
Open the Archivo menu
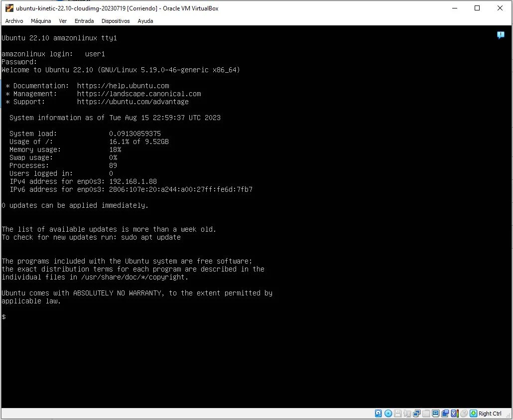(14, 21)
